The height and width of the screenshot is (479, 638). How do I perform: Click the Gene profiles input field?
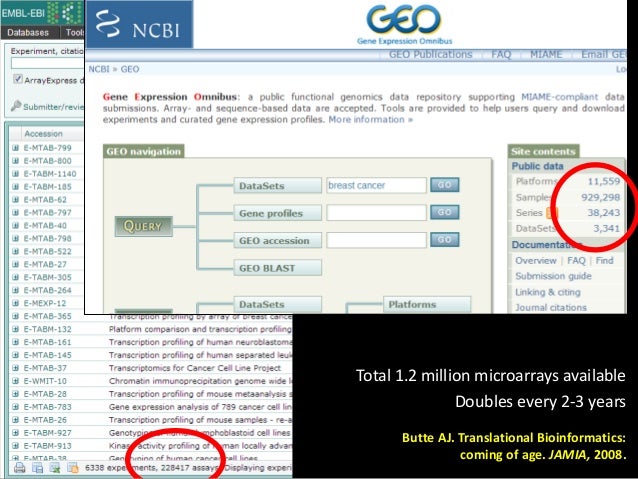click(376, 212)
